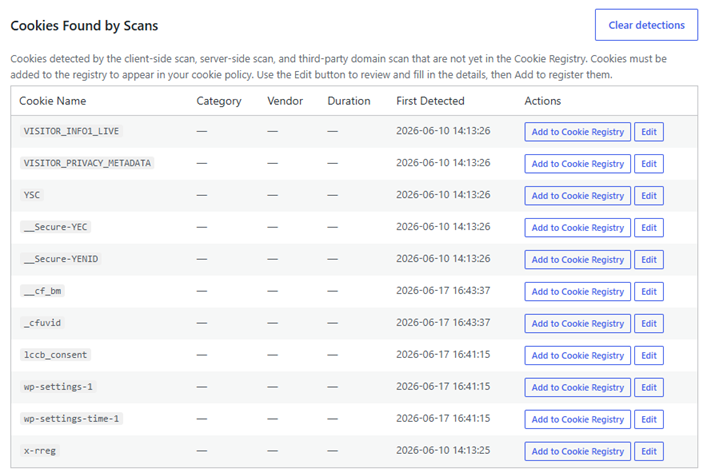Edit the wp-settings-time-1 cookie
This screenshot has width=707, height=469.
pos(649,419)
